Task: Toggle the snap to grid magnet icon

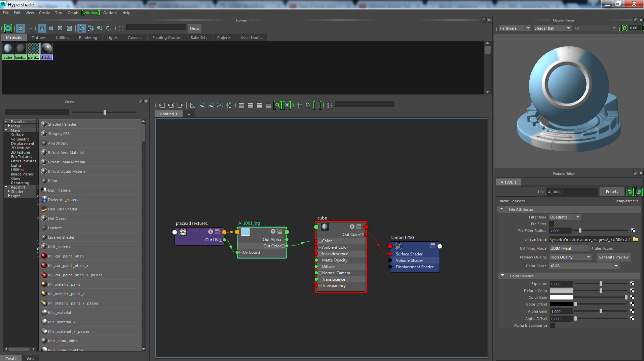Action: coord(308,106)
